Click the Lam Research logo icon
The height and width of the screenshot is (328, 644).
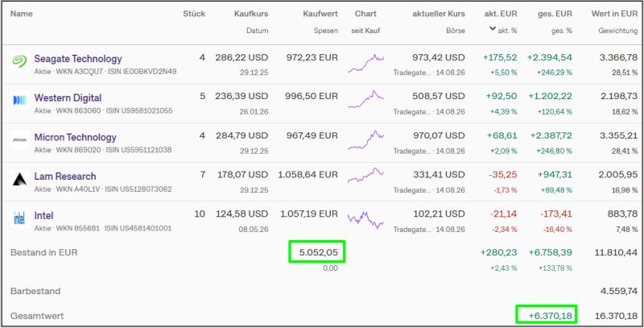point(19,179)
